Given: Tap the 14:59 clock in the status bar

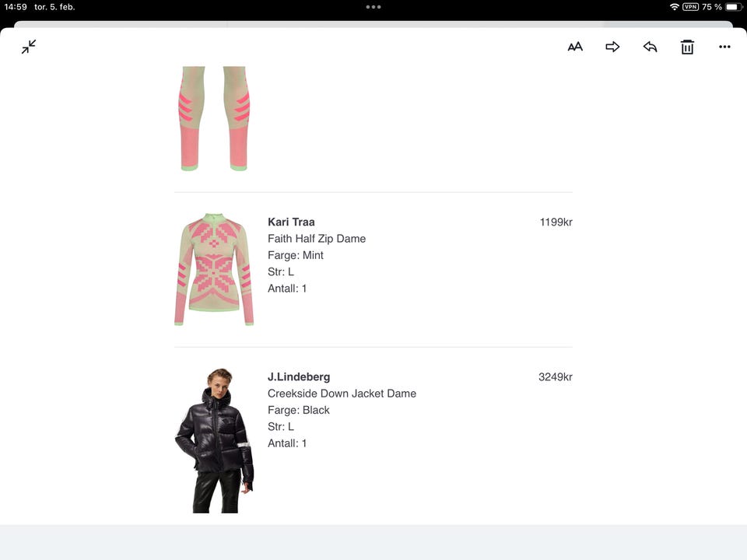Looking at the screenshot, I should [16, 7].
